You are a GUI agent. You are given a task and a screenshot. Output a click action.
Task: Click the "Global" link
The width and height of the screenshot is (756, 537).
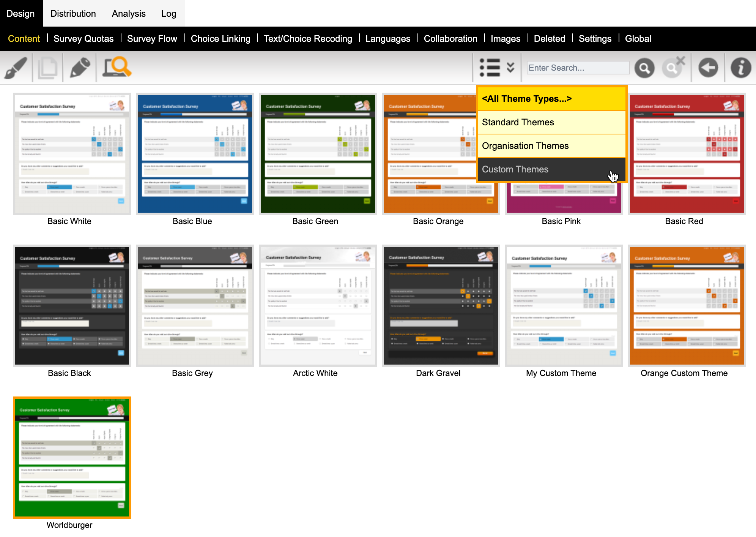(x=638, y=38)
